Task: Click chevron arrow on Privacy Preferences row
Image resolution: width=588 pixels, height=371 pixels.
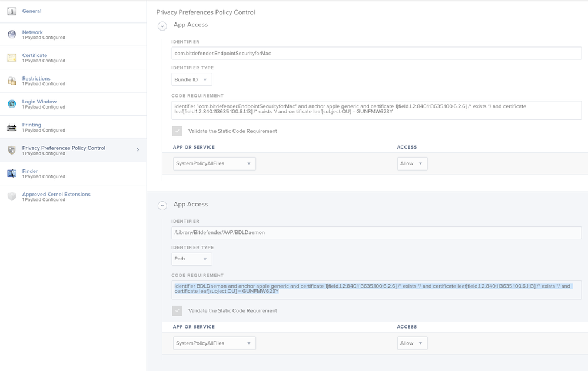Action: coord(138,149)
